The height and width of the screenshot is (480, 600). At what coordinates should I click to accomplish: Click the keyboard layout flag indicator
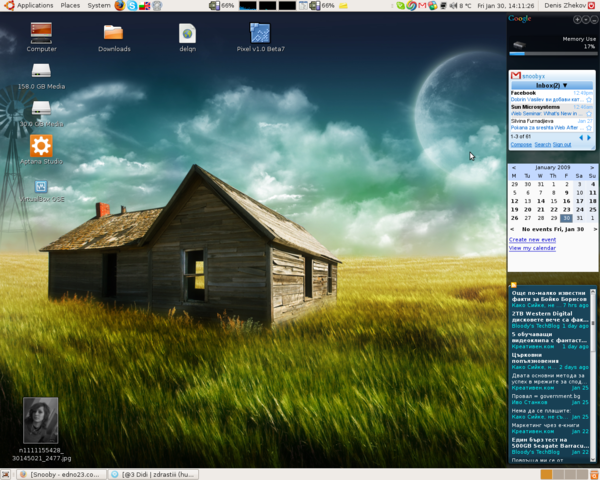(145, 6)
